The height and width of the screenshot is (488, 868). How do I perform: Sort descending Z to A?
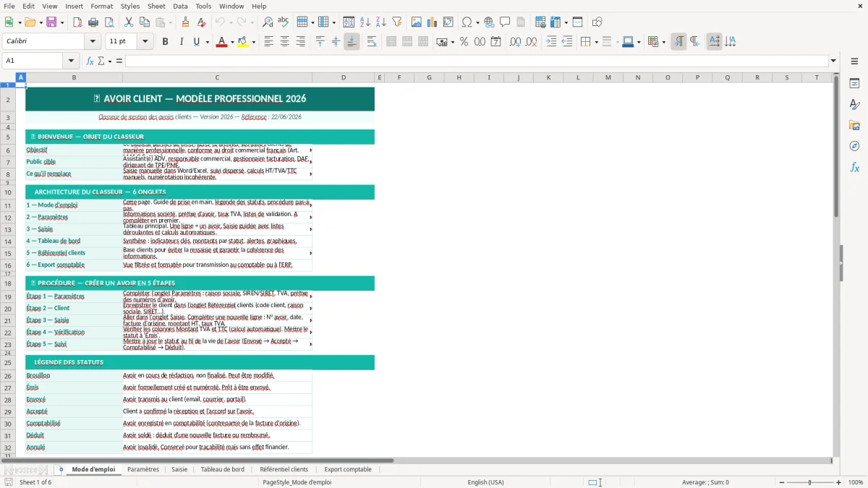381,22
